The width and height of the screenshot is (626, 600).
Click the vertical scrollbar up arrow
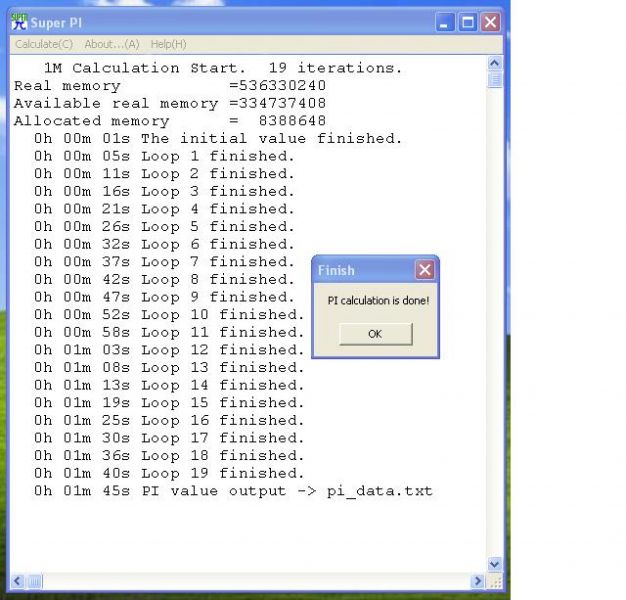click(494, 63)
